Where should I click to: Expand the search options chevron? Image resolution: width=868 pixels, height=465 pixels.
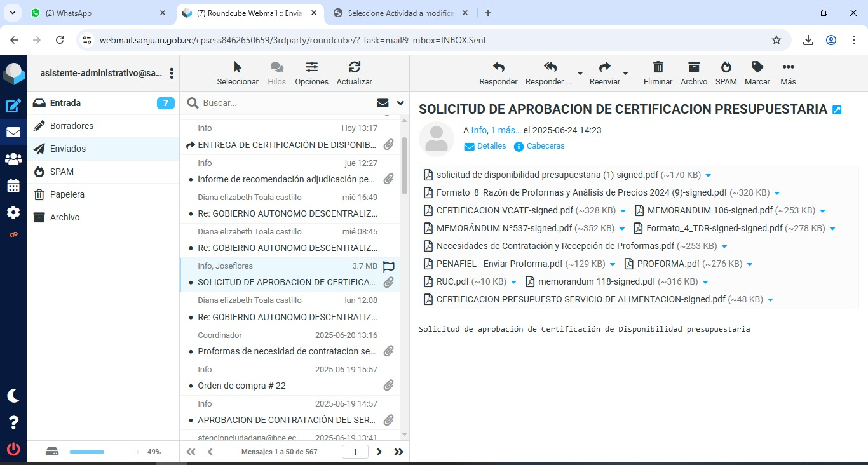400,103
